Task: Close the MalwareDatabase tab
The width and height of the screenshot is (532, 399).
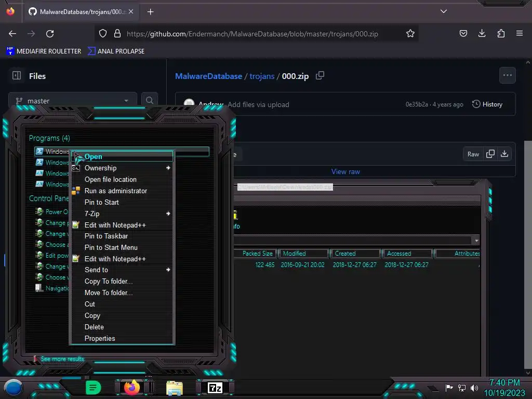Action: tap(131, 11)
